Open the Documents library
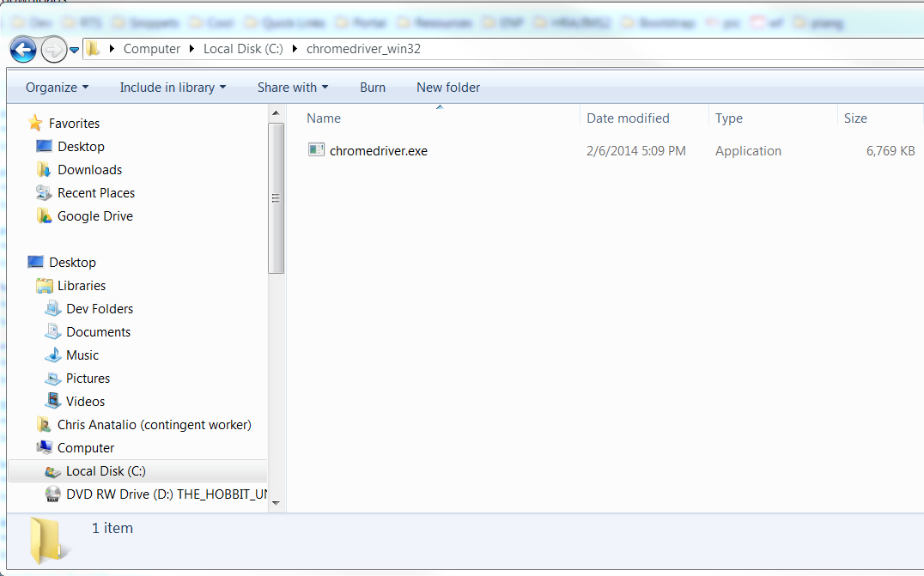Image resolution: width=924 pixels, height=576 pixels. pos(99,332)
